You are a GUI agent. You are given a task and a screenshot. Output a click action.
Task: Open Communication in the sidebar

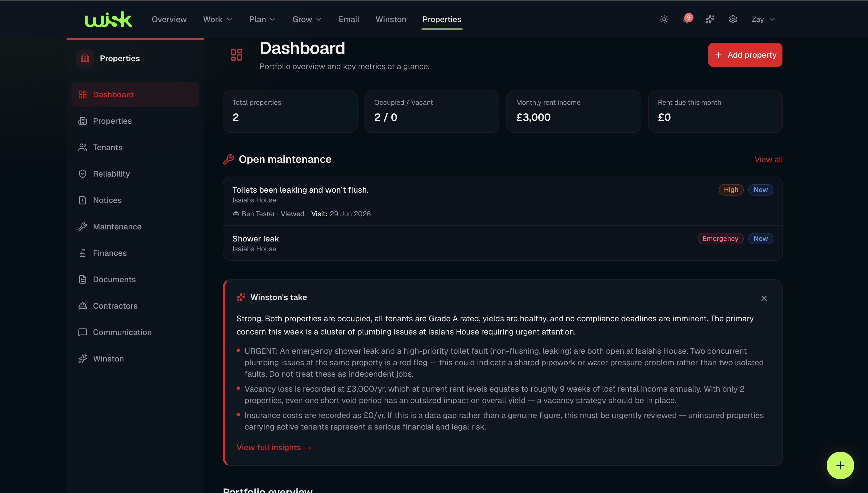tap(135, 332)
